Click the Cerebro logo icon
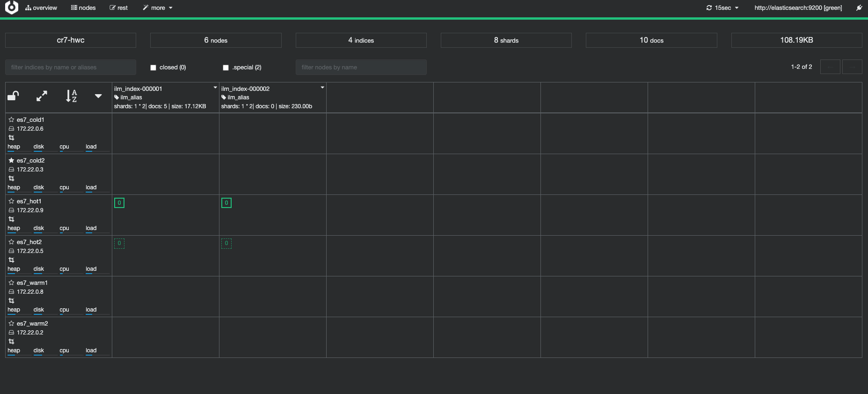 (12, 7)
